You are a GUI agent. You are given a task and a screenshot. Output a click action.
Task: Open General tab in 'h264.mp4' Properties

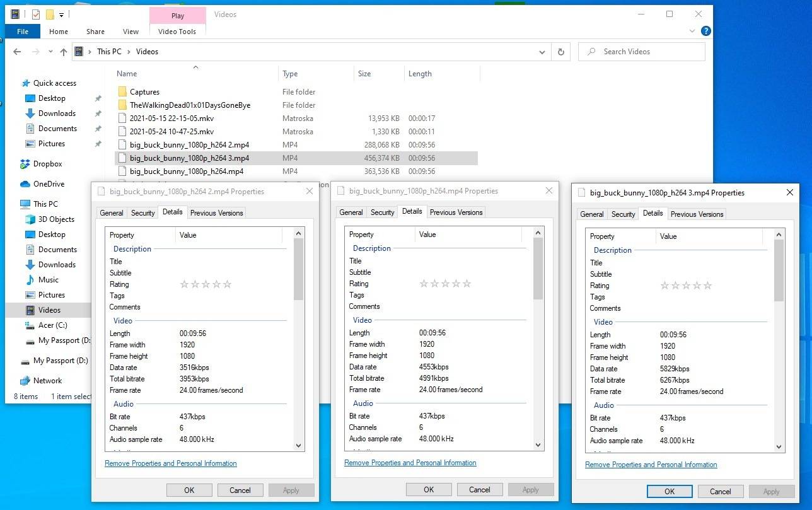351,212
